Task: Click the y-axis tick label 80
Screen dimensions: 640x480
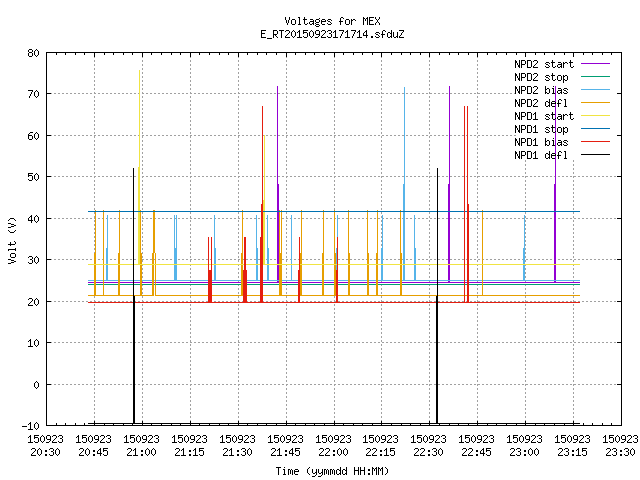Action: pyautogui.click(x=33, y=53)
